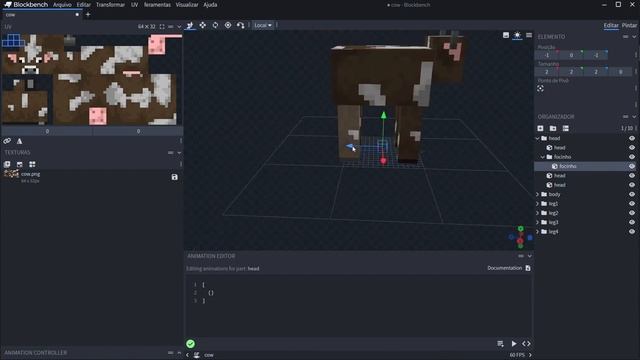The image size is (640, 360).
Task: Select the Pivot tool target icon
Action: (228, 25)
